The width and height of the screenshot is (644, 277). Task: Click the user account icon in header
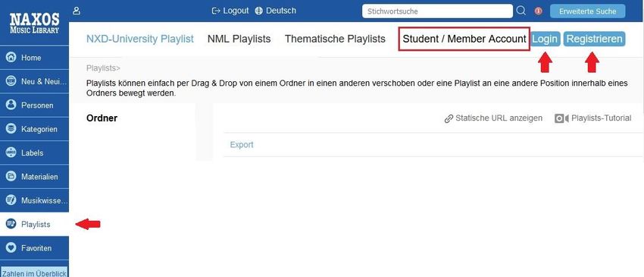coord(77,11)
